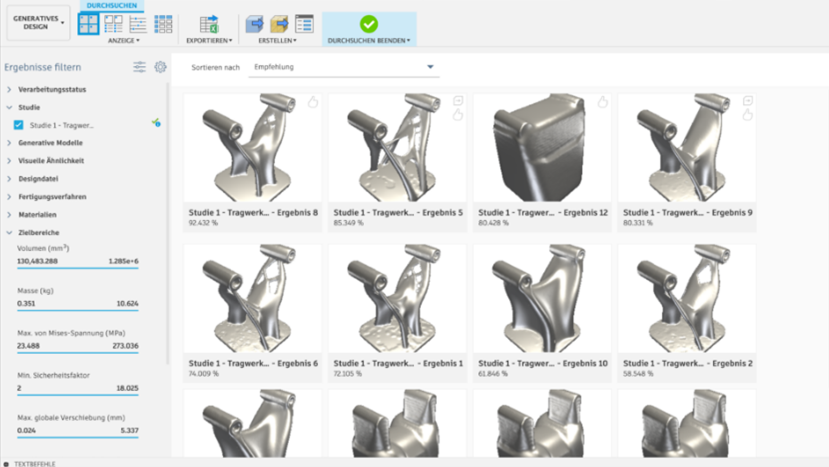This screenshot has height=467, width=829.
Task: Open the Exportieren dropdown menu
Action: [x=209, y=40]
